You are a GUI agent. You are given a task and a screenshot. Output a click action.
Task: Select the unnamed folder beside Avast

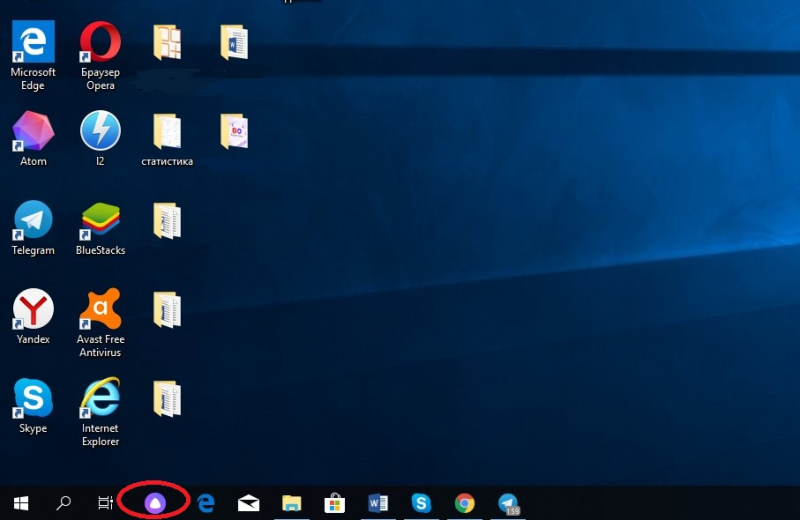click(167, 310)
